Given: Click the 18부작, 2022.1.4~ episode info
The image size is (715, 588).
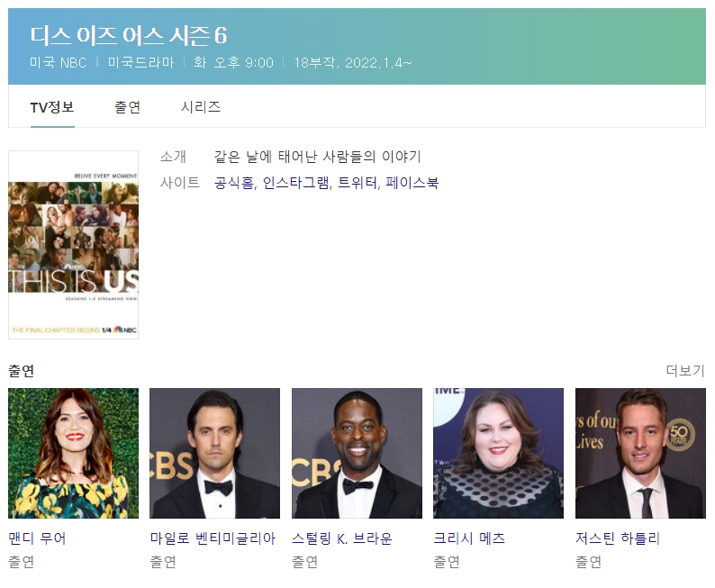Looking at the screenshot, I should 352,62.
